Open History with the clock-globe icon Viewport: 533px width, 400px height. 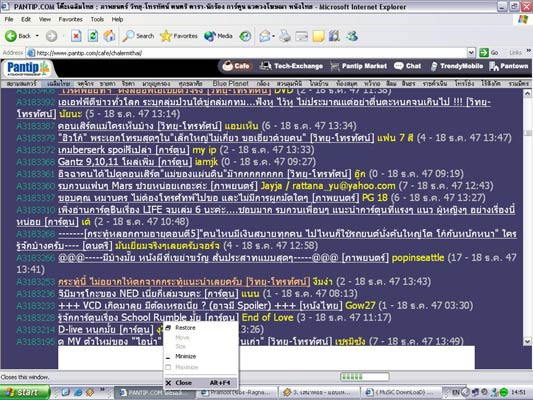[245, 36]
